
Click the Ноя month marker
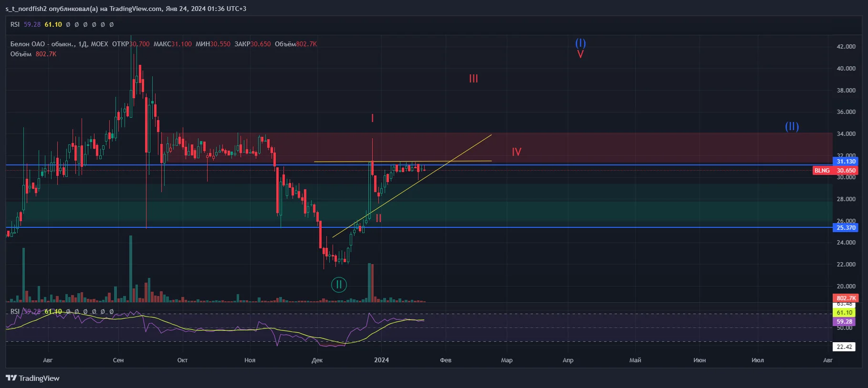250,360
